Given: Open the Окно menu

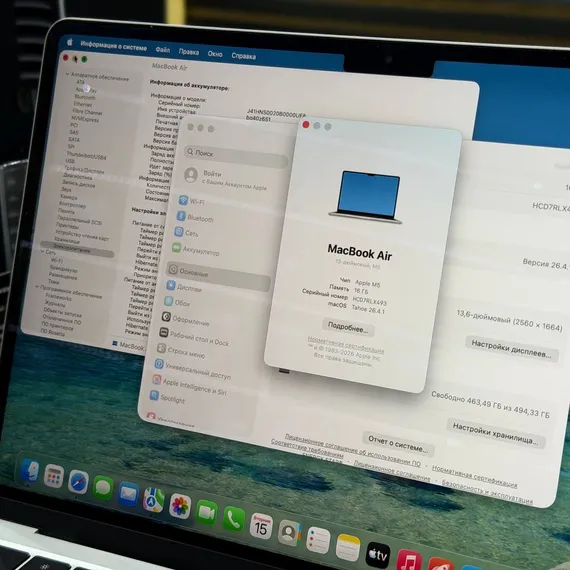Looking at the screenshot, I should pos(215,54).
